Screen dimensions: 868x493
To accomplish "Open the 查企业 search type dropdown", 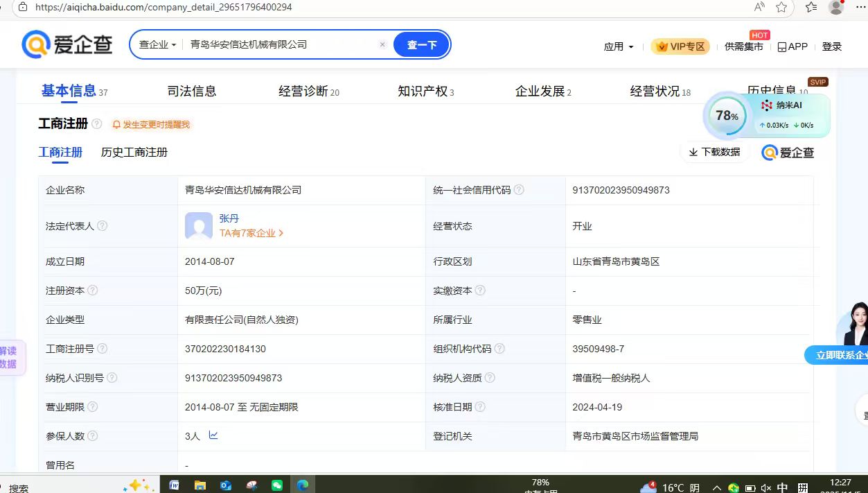I will [157, 45].
